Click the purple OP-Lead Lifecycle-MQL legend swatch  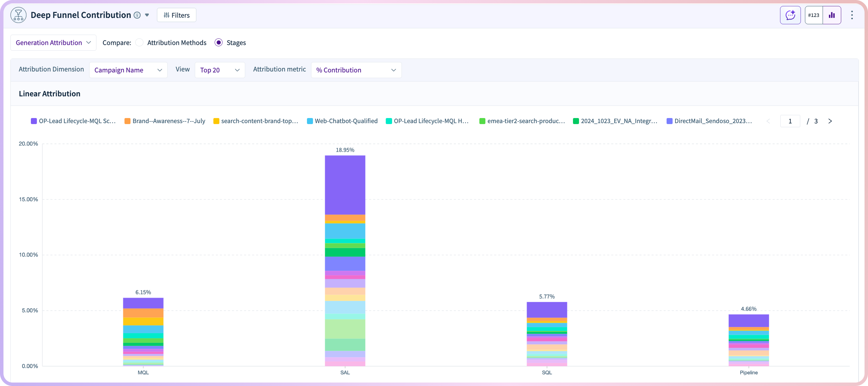tap(34, 121)
